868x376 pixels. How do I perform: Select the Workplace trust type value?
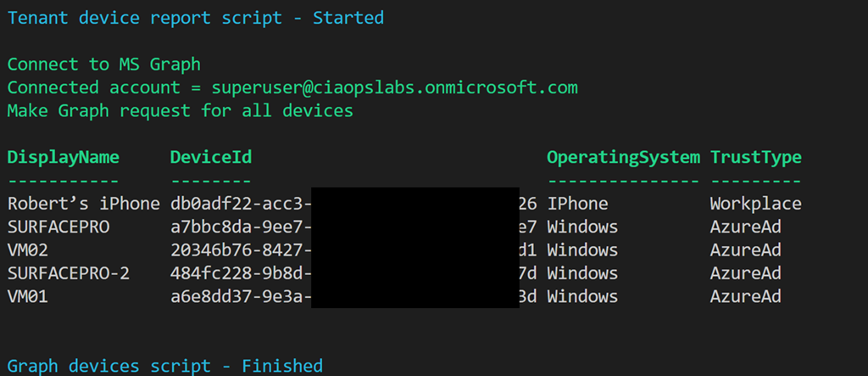[755, 204]
